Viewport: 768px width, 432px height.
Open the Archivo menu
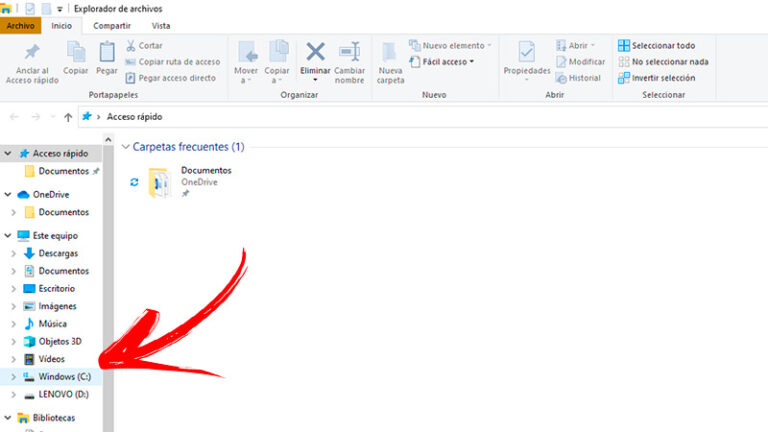(x=22, y=26)
